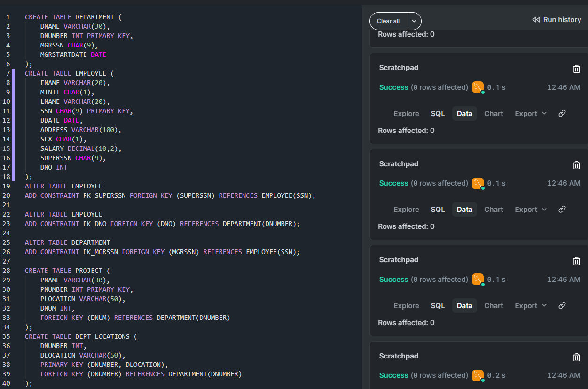The height and width of the screenshot is (389, 588).
Task: Click share link icon in third Scratchpad card
Action: click(x=562, y=306)
